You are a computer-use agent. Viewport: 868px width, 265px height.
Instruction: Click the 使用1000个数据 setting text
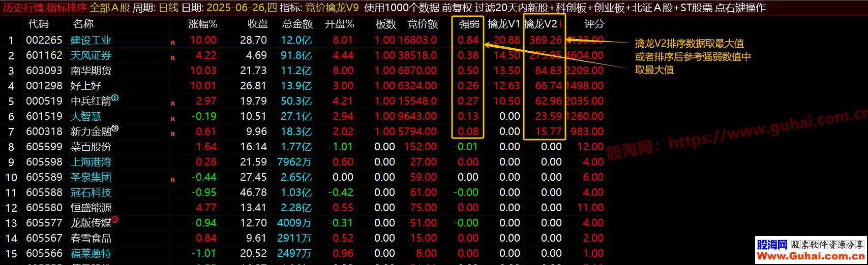pyautogui.click(x=402, y=8)
